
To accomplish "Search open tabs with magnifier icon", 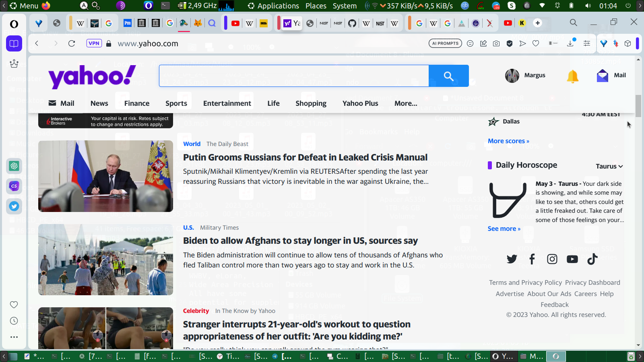I will 574,23.
